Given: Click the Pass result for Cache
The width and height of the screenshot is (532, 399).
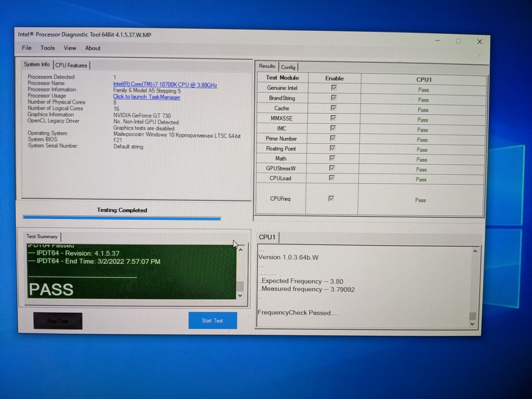Looking at the screenshot, I should point(423,110).
